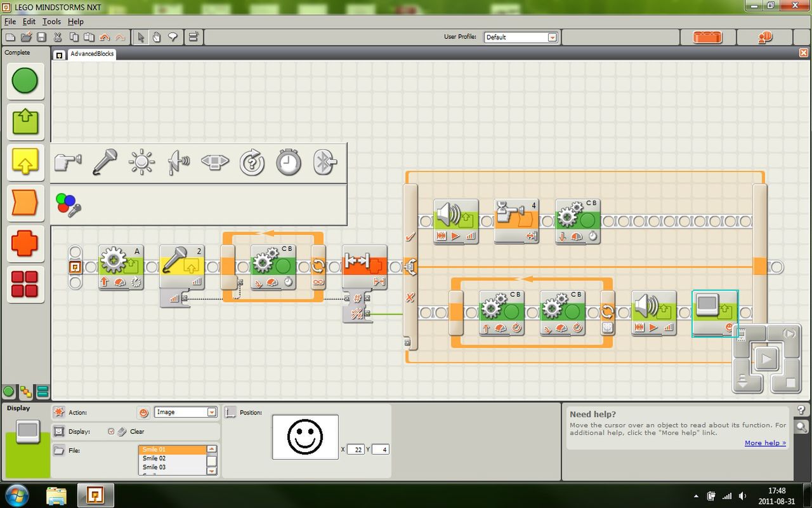The width and height of the screenshot is (812, 508).
Task: Click the More help link
Action: tap(765, 443)
